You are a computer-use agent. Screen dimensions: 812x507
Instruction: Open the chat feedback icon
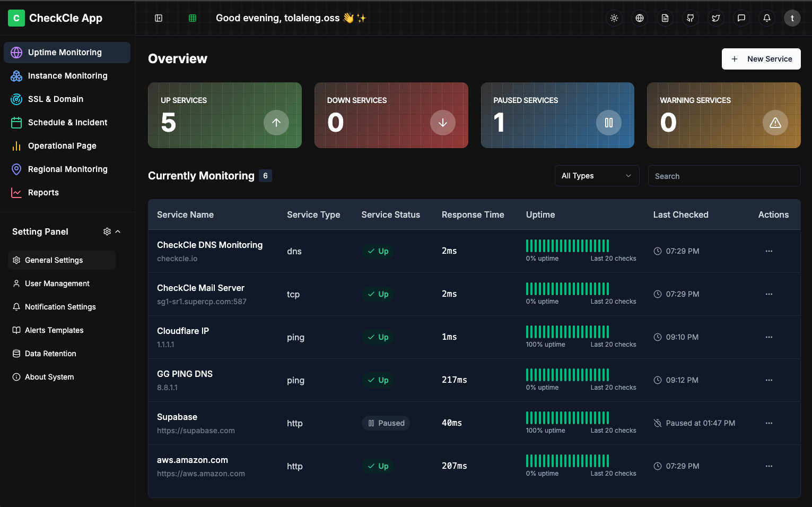(x=741, y=18)
